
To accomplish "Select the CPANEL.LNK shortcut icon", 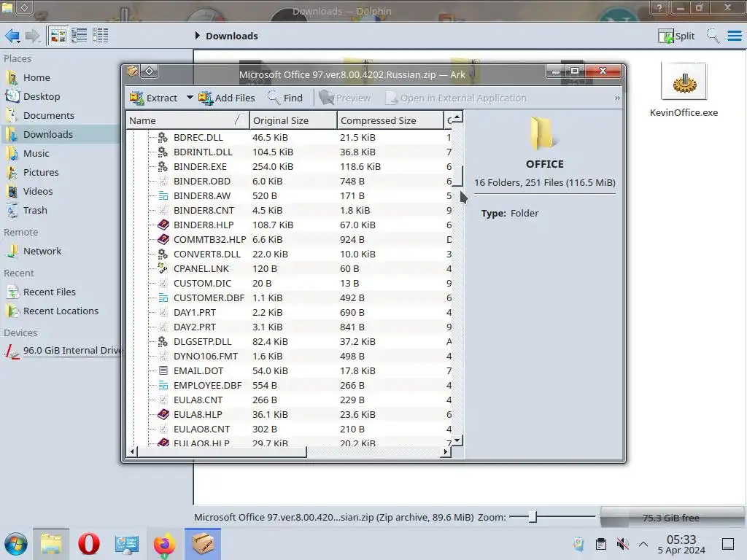I will click(163, 268).
